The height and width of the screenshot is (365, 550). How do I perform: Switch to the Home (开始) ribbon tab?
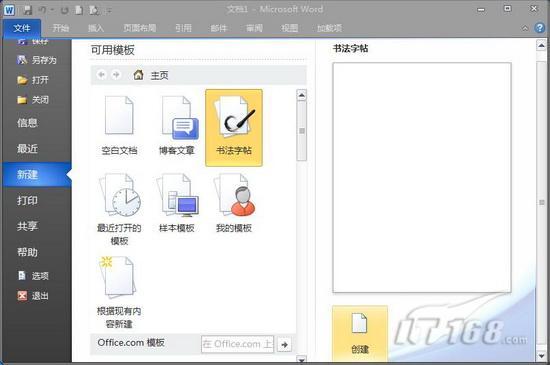60,28
